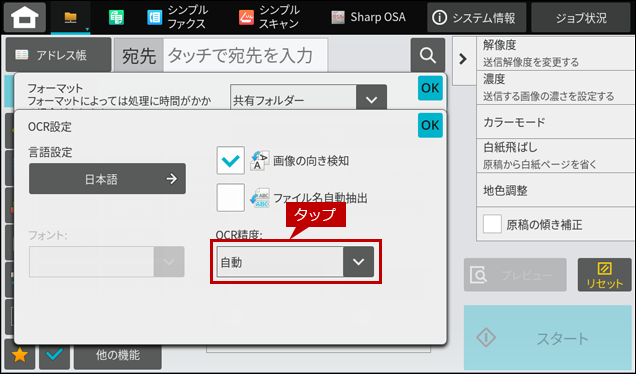Open シンプルスキャン mode
Viewport: 636px width, 374px height.
(x=269, y=17)
